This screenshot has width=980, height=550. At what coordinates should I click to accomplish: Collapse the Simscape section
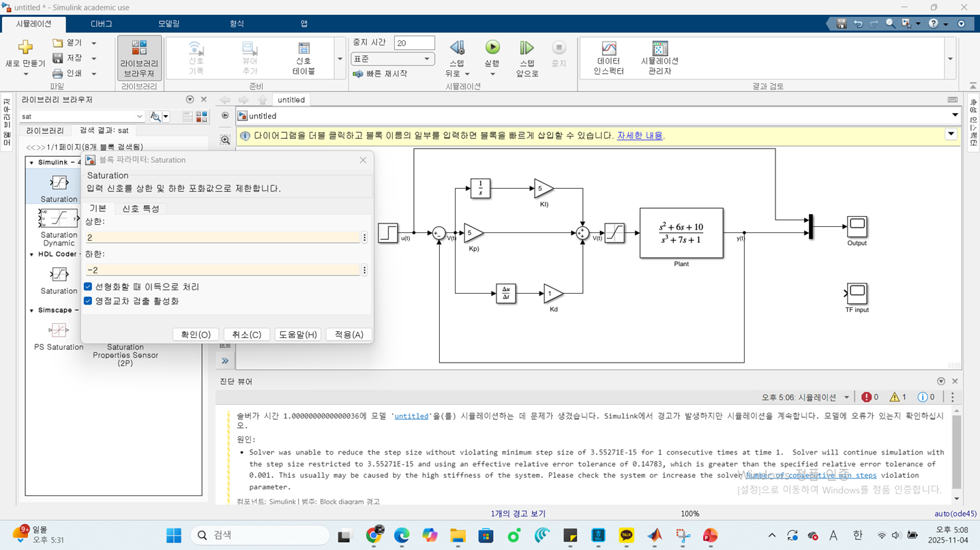tap(31, 311)
